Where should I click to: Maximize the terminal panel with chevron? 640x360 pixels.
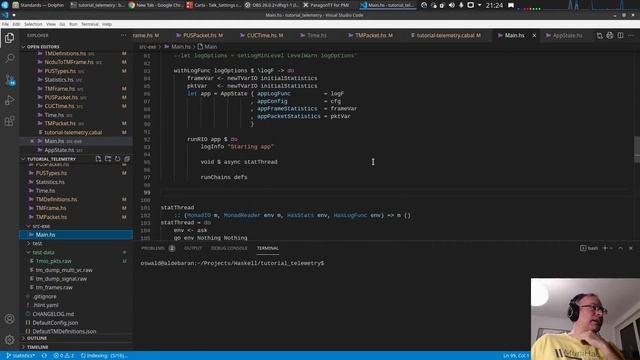pyautogui.click(x=620, y=248)
